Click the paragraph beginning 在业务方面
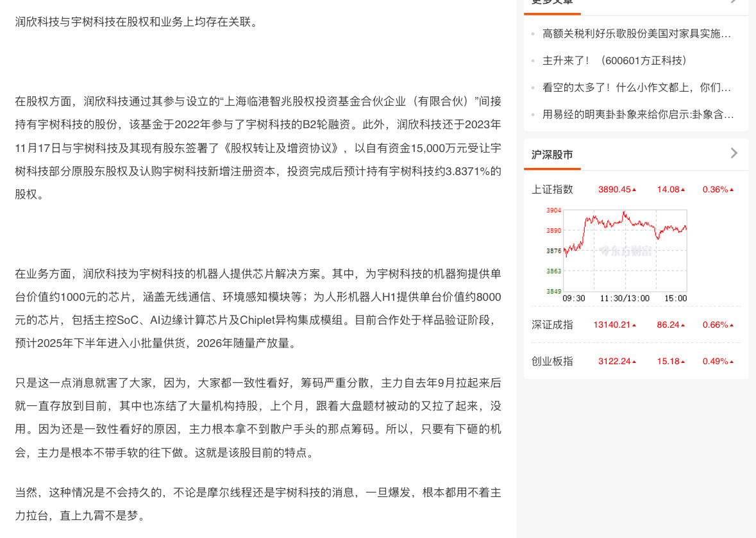Image resolution: width=756 pixels, height=538 pixels. pos(258,308)
